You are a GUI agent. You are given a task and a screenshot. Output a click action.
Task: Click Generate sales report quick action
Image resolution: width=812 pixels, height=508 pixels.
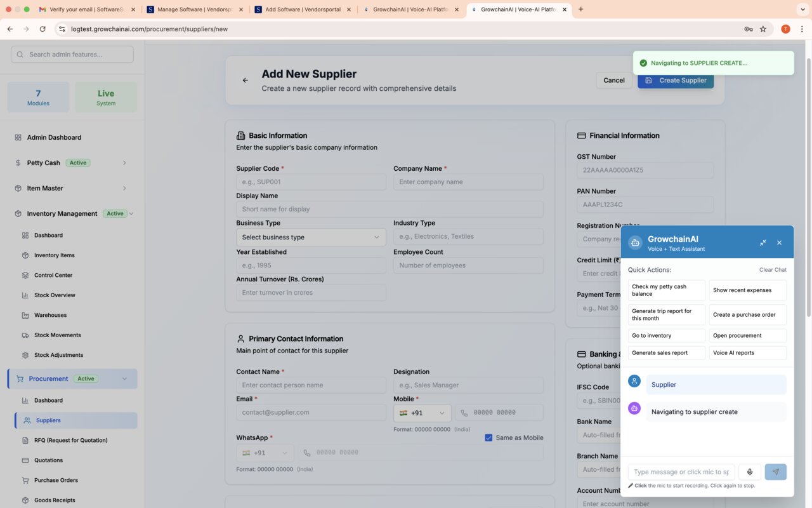coord(667,353)
